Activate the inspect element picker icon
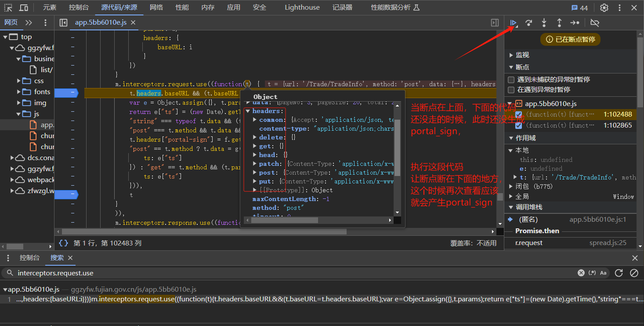The height and width of the screenshot is (326, 644). tap(8, 7)
